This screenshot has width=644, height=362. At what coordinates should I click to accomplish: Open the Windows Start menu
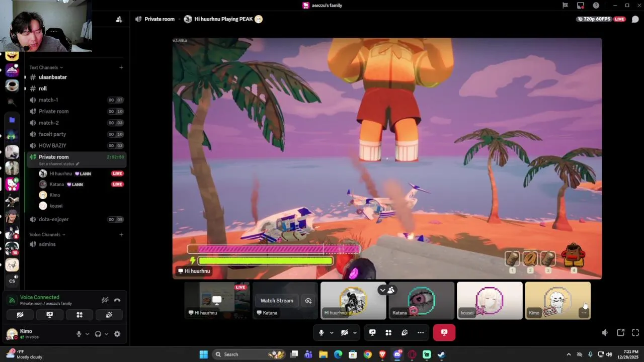(x=203, y=354)
